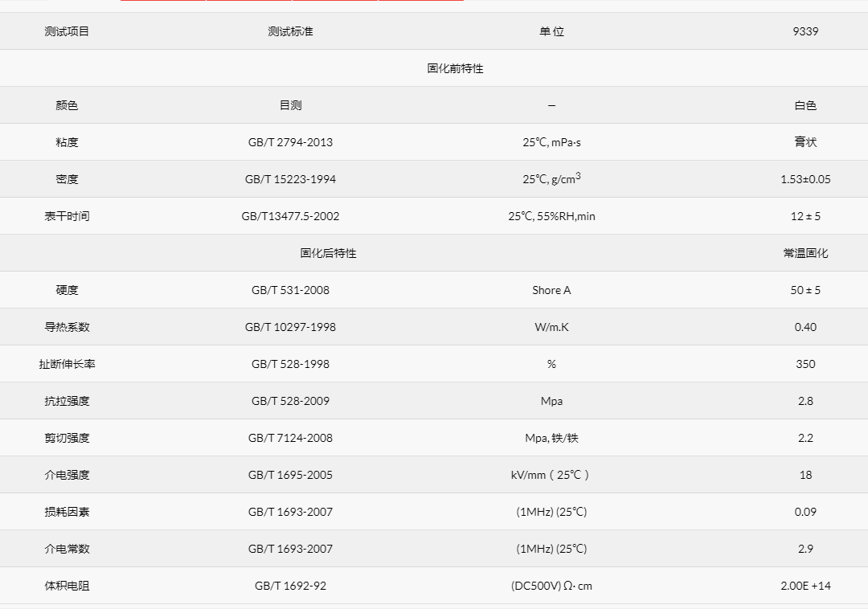
Task: Select the 介电强度 row label
Action: [x=67, y=475]
